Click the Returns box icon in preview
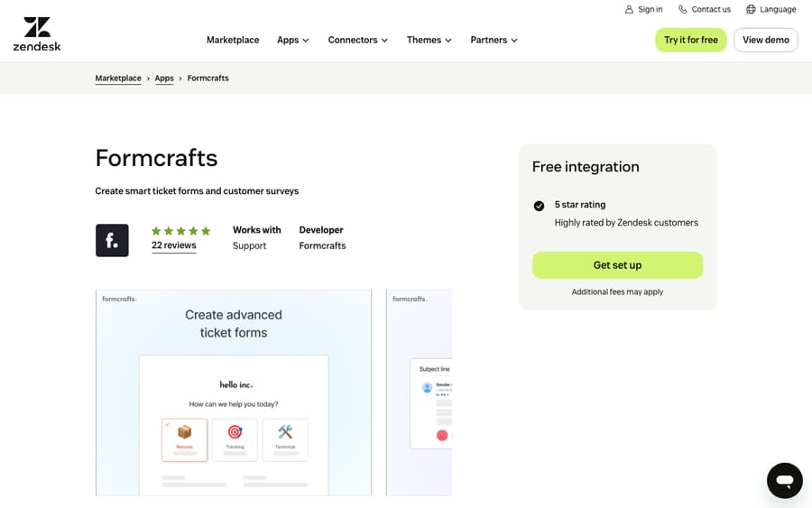 click(x=184, y=431)
